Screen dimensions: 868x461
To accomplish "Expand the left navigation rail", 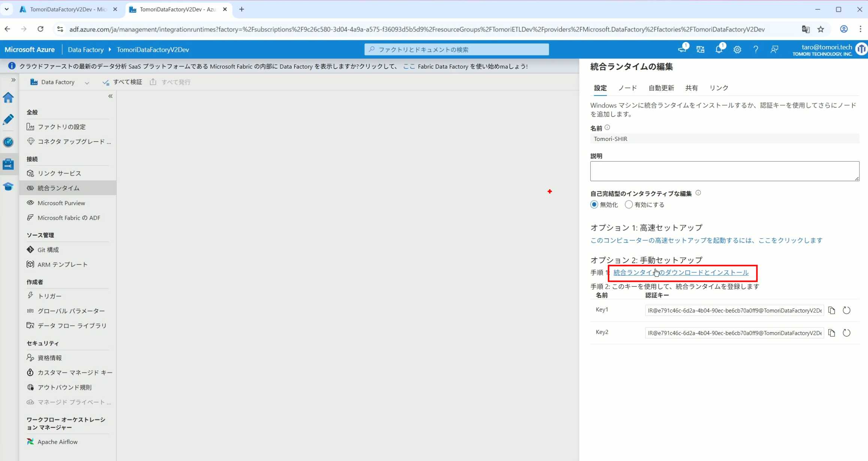I will pyautogui.click(x=13, y=80).
